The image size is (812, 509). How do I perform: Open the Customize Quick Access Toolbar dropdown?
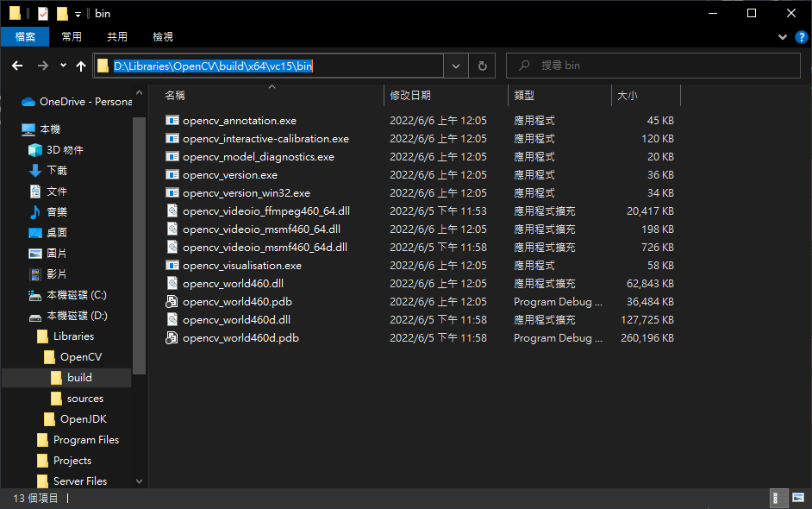tap(78, 14)
